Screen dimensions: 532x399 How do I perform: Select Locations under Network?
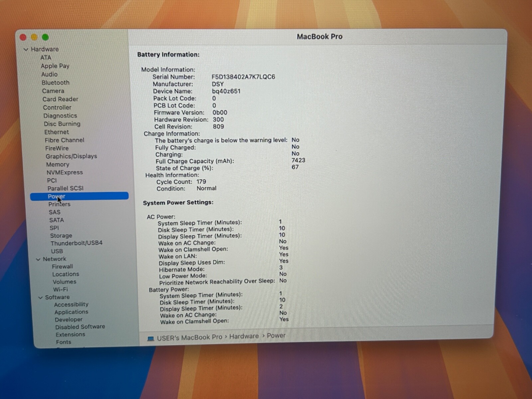[66, 274]
